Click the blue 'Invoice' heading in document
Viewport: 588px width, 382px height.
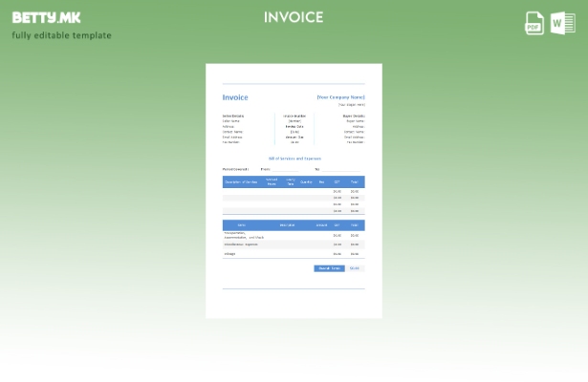coord(235,97)
